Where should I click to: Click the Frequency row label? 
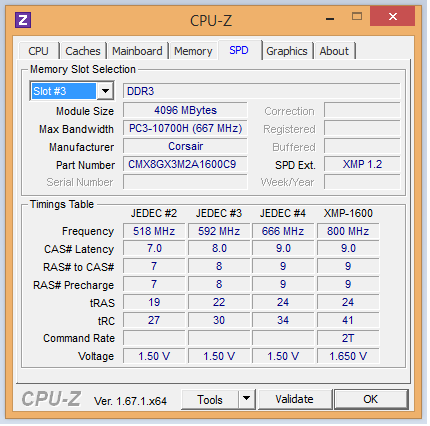click(x=88, y=231)
